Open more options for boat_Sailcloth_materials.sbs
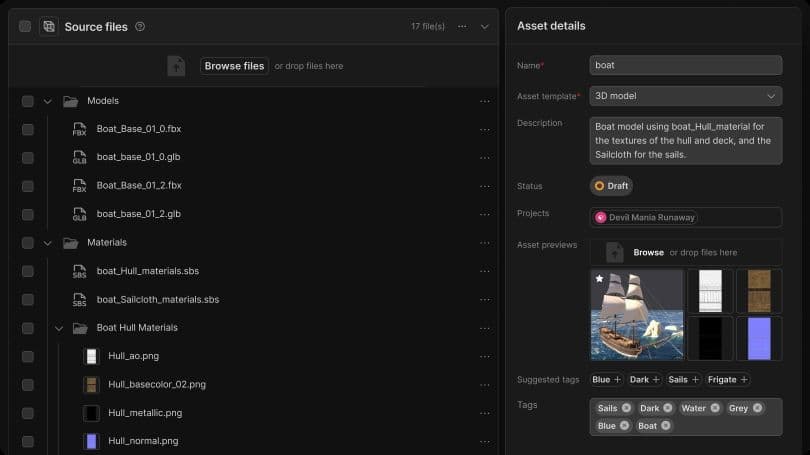This screenshot has width=810, height=455. (x=485, y=300)
